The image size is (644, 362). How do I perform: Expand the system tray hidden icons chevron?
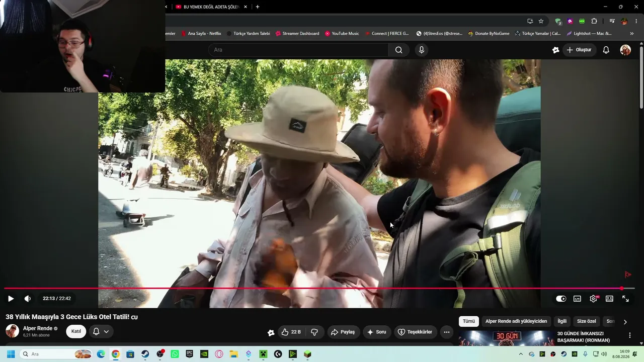point(521,354)
